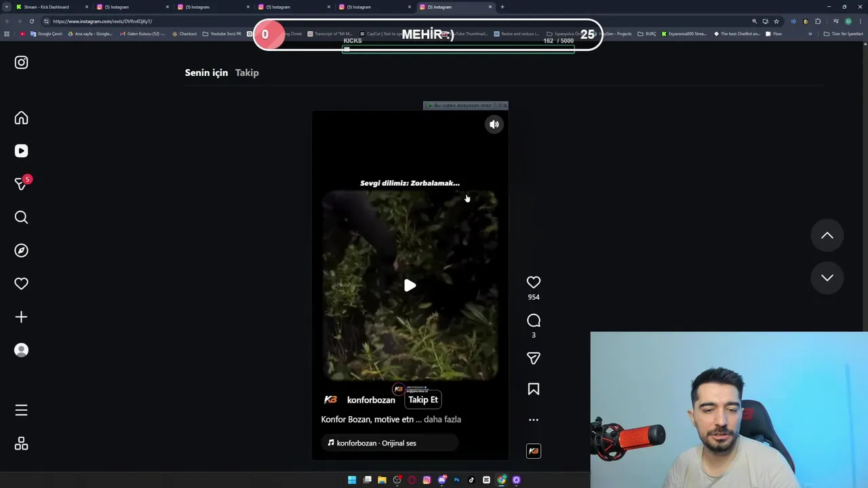Open the Checkout bookmark
868x488 pixels.
pyautogui.click(x=184, y=34)
